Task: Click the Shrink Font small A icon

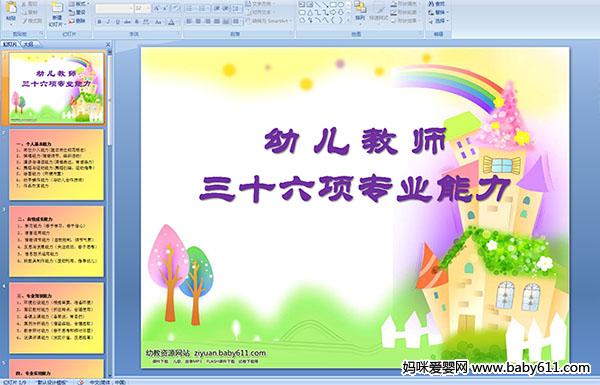Action: 165,8
